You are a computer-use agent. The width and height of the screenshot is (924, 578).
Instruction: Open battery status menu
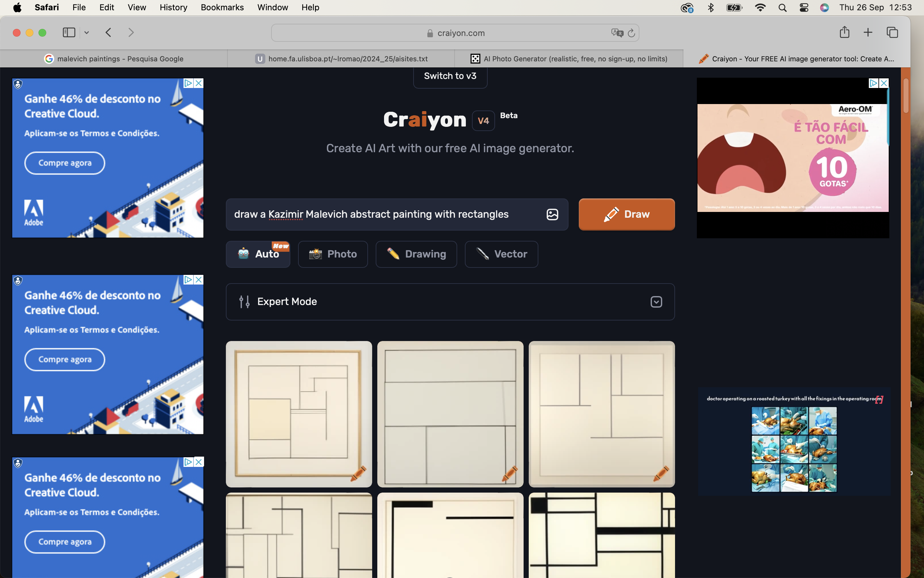pyautogui.click(x=734, y=8)
